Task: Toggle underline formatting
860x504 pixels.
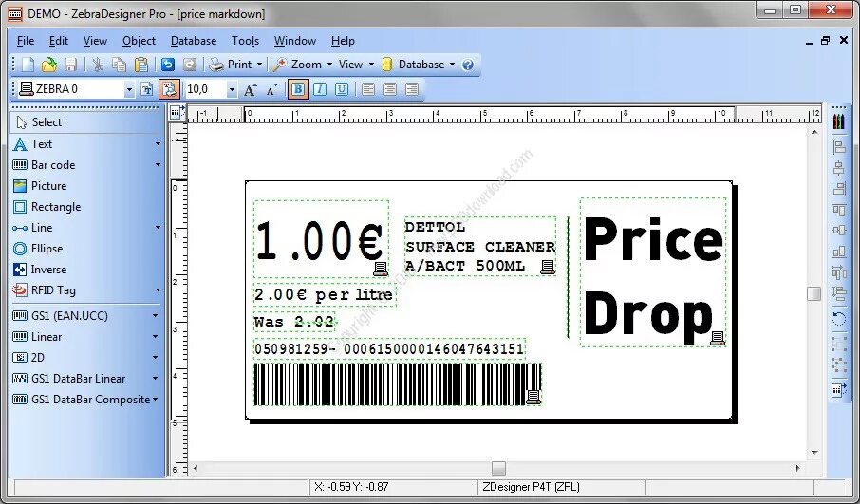Action: 341,89
